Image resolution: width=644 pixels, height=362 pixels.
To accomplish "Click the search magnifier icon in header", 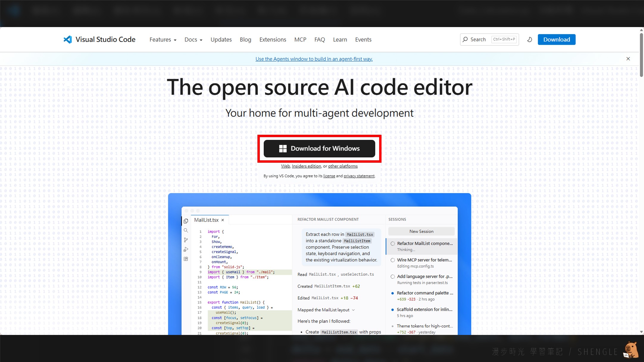I will (465, 40).
